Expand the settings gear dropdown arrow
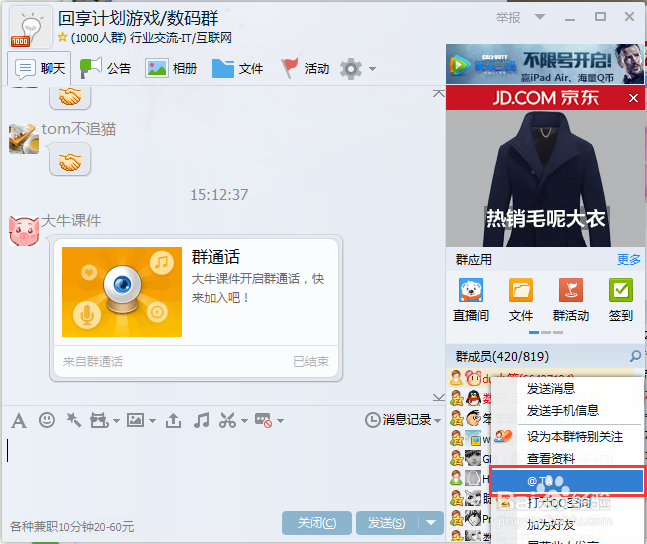This screenshot has width=647, height=544. point(372,69)
